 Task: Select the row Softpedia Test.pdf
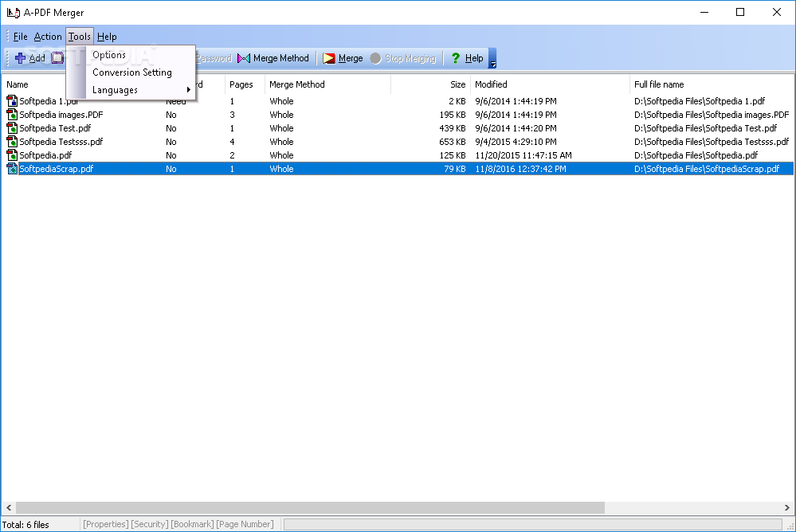tap(398, 128)
